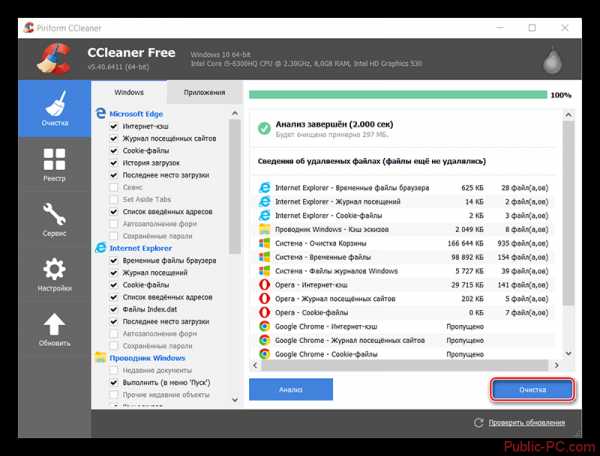Screen dimensions: 600x456
Task: Click the Microsoft Edge group icon
Action: (x=101, y=114)
